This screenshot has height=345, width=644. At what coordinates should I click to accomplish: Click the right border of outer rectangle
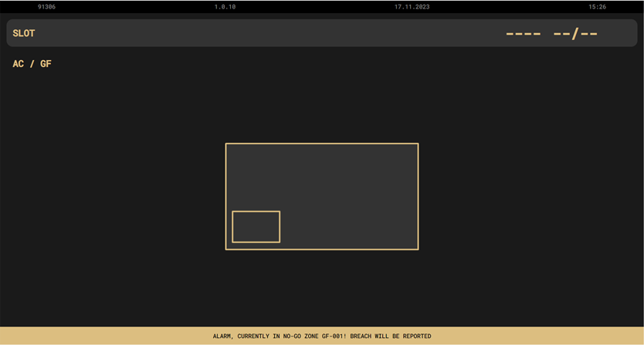click(x=418, y=196)
